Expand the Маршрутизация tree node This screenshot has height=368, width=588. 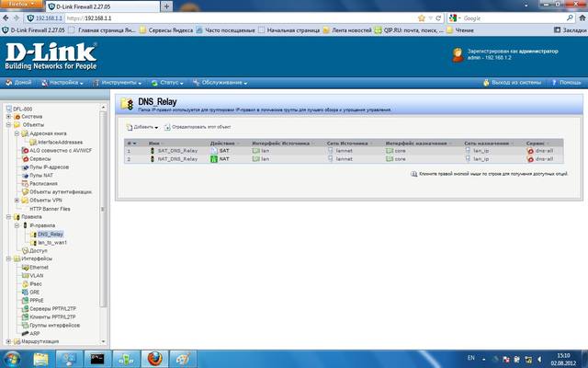tap(8, 341)
